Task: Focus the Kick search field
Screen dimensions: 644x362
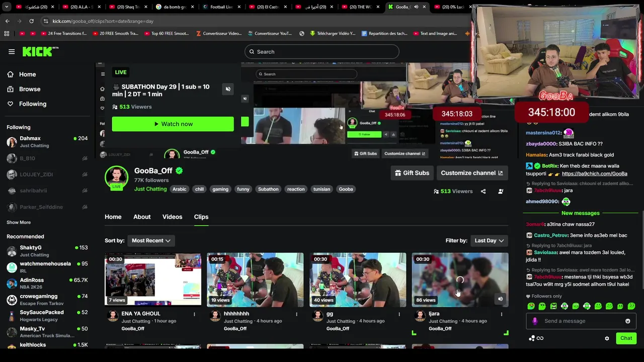Action: tap(321, 52)
